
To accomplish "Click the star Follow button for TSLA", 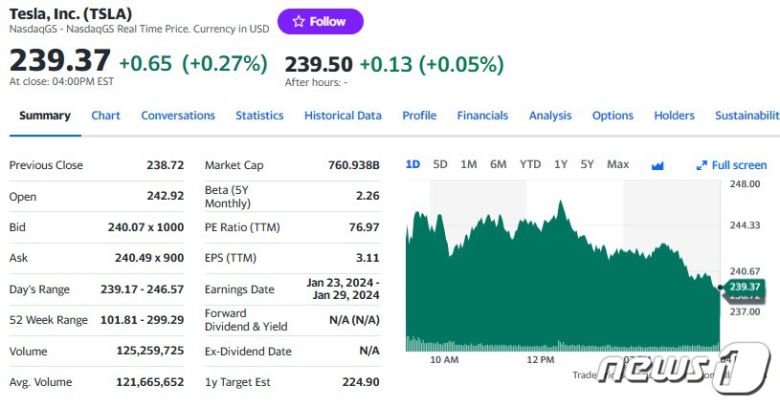I will [320, 21].
